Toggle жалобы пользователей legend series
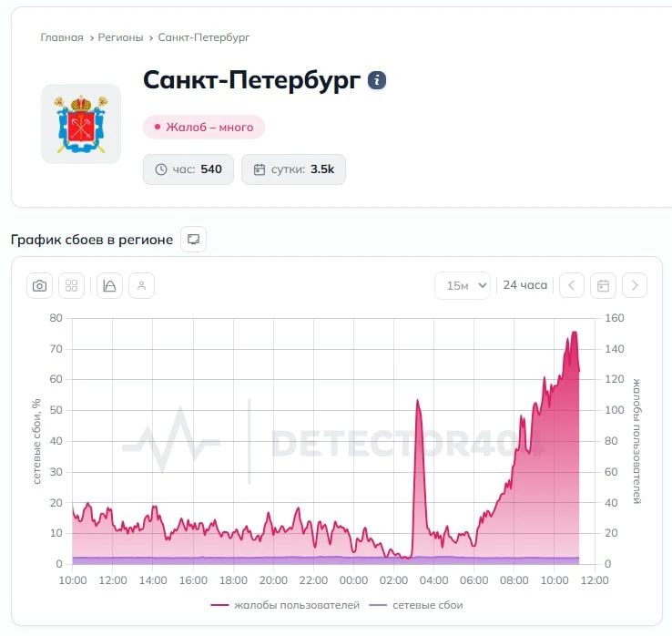672x636 pixels. [285, 605]
